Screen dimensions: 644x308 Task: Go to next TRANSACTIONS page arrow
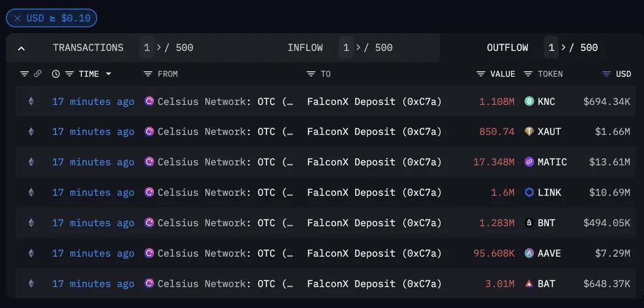point(160,48)
